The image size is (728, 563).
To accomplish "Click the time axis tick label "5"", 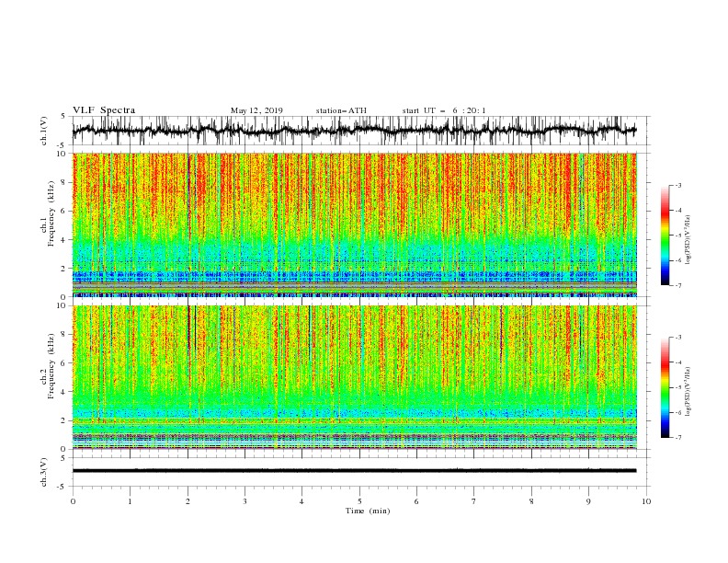I will (x=359, y=501).
